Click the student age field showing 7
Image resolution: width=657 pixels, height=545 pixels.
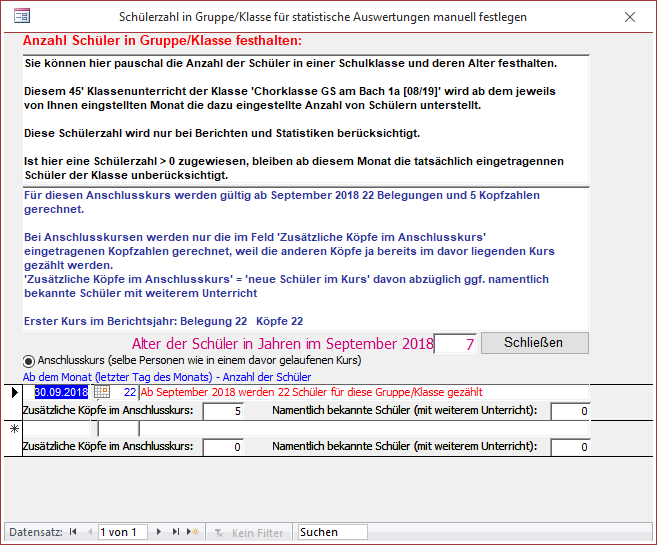point(455,343)
